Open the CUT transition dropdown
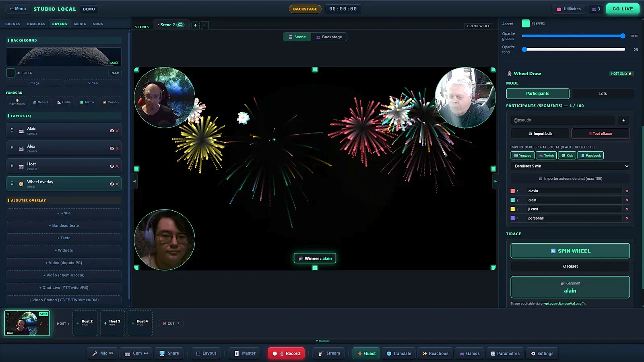644x362 pixels. click(171, 323)
